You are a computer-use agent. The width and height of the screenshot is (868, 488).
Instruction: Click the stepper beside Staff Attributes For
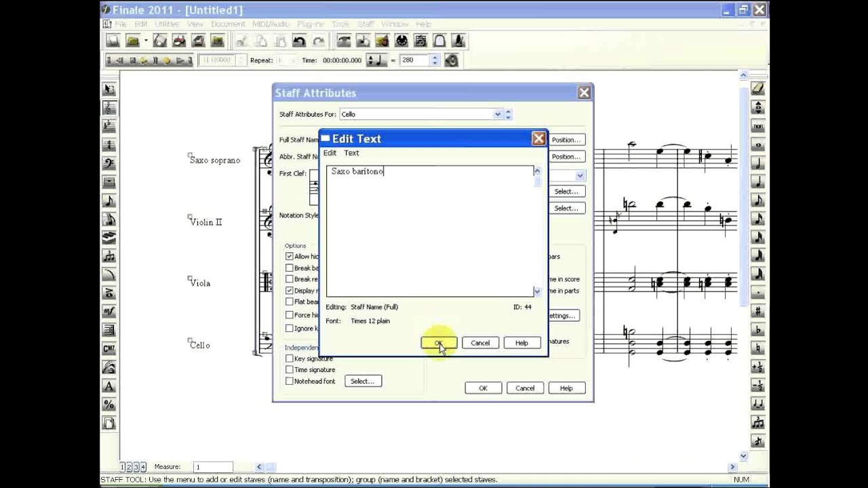[508, 114]
